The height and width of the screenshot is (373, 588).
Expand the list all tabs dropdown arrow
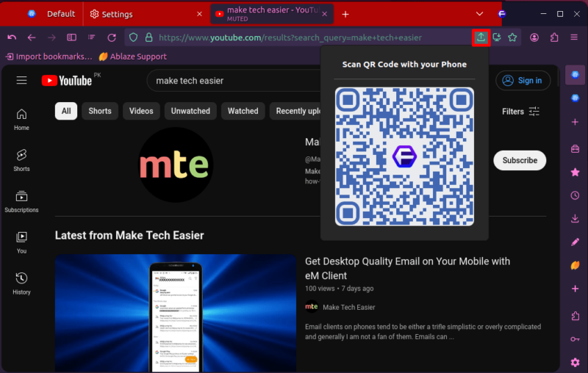(480, 14)
